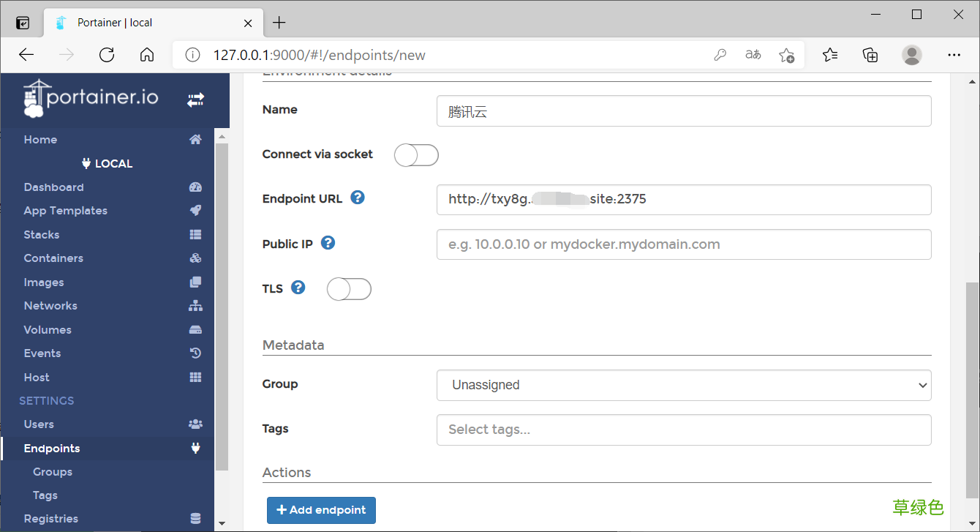Screen dimensions: 980x532
Task: Open the Group dropdown set to Unassigned
Action: [x=684, y=385]
